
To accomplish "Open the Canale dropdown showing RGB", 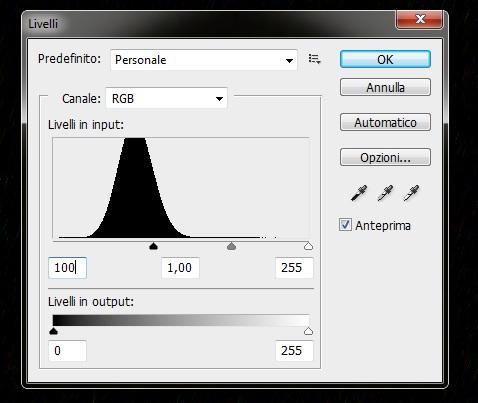I will [166, 98].
